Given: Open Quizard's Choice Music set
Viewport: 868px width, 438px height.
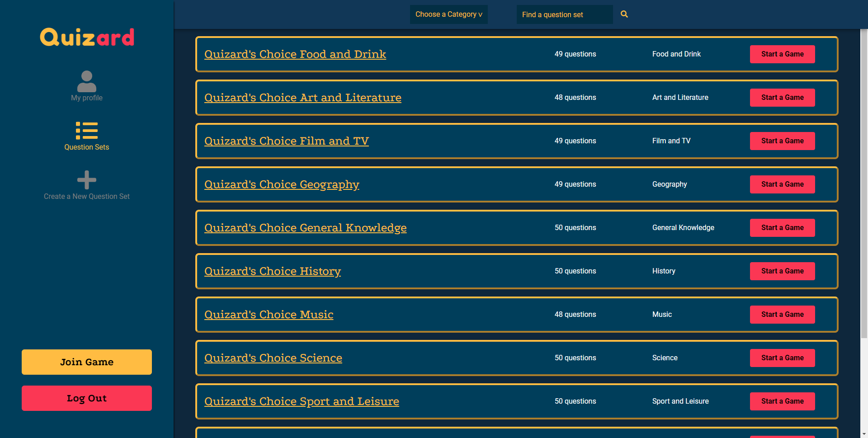Looking at the screenshot, I should pyautogui.click(x=269, y=315).
